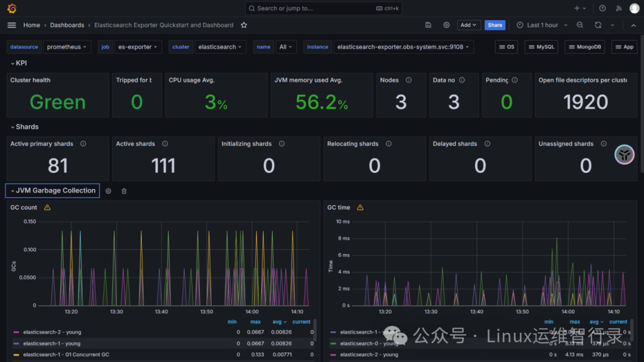Refresh the dashboard
The width and height of the screenshot is (644, 362).
(598, 25)
